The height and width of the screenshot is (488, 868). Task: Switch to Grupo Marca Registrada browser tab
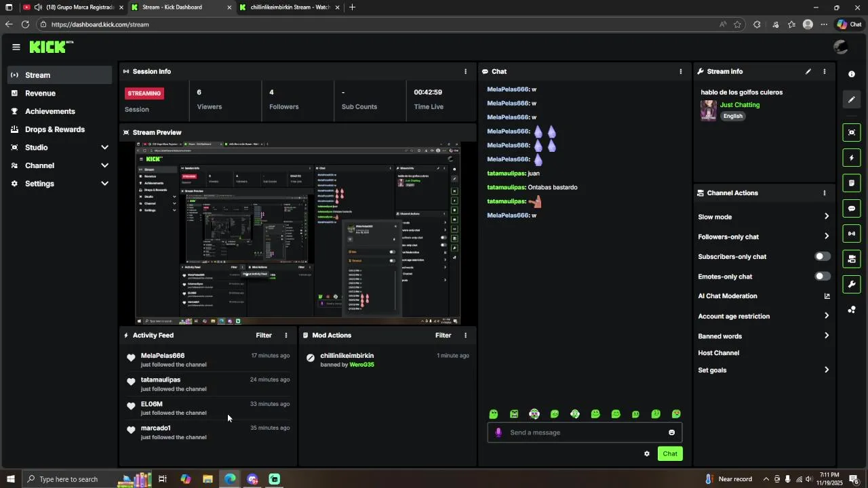tap(73, 7)
